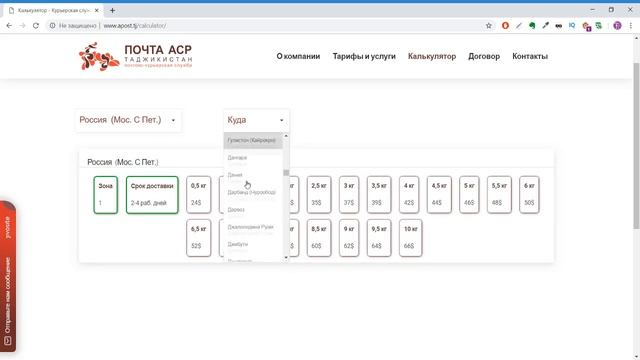640x360 pixels.
Task: Select the 6,5 кг 52$ tariff card
Action: pos(199,238)
